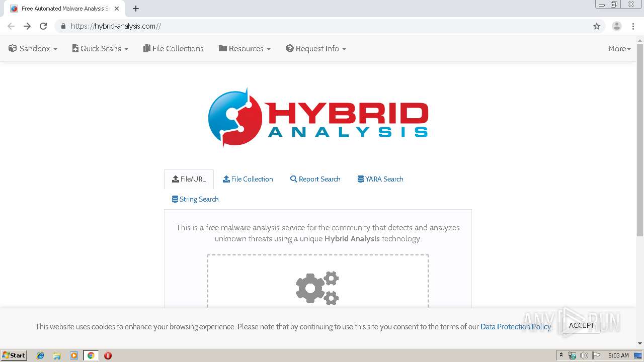Reload the page with the refresh icon
The width and height of the screenshot is (644, 362).
click(43, 26)
